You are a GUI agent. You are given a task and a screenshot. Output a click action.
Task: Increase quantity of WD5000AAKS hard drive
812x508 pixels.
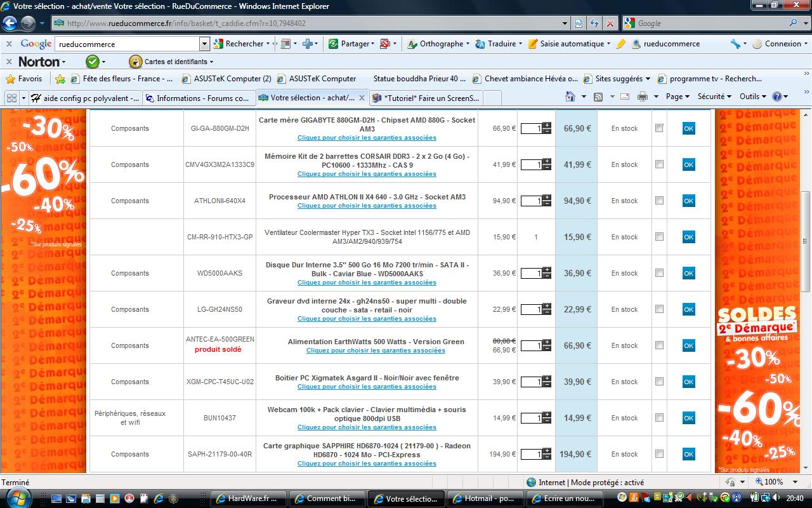click(x=547, y=270)
